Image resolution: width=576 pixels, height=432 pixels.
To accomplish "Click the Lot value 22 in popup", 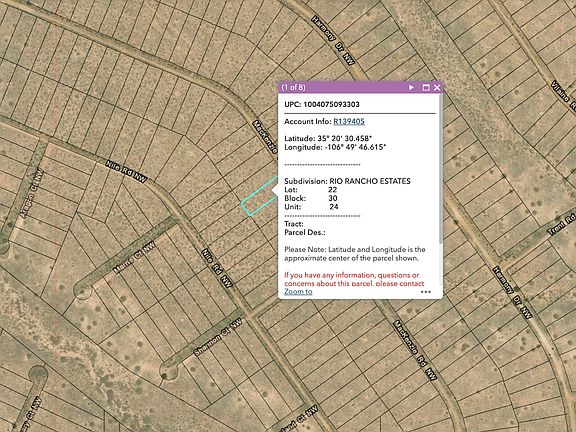I will point(332,190).
